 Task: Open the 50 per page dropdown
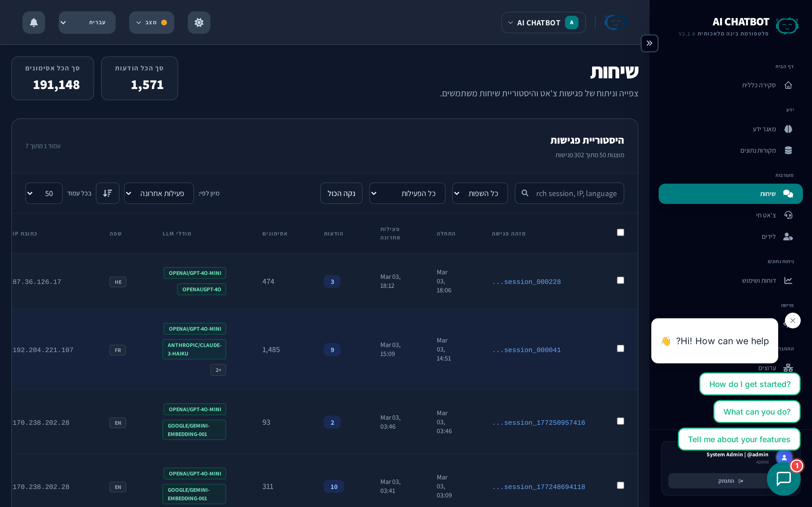(x=44, y=193)
